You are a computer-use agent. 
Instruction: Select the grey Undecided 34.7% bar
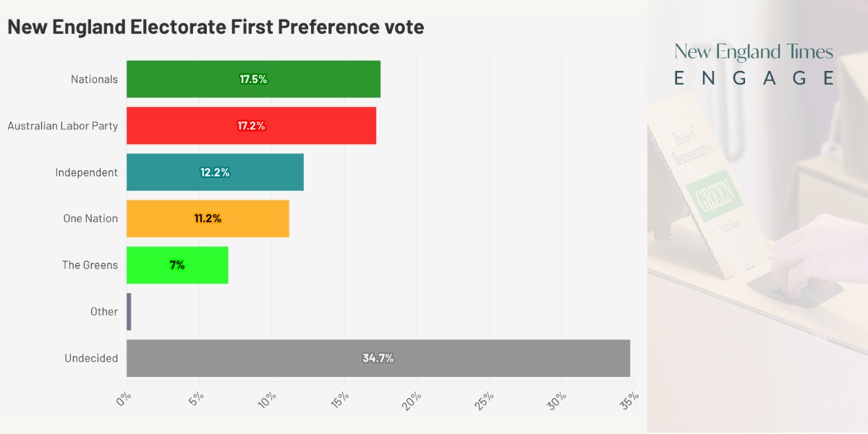pos(378,358)
